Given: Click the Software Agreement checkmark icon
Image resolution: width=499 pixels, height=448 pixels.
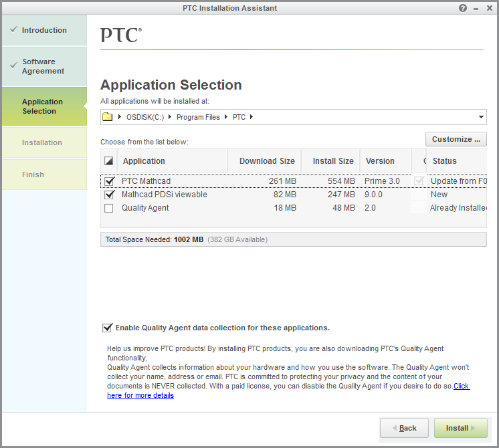Looking at the screenshot, I should point(13,66).
